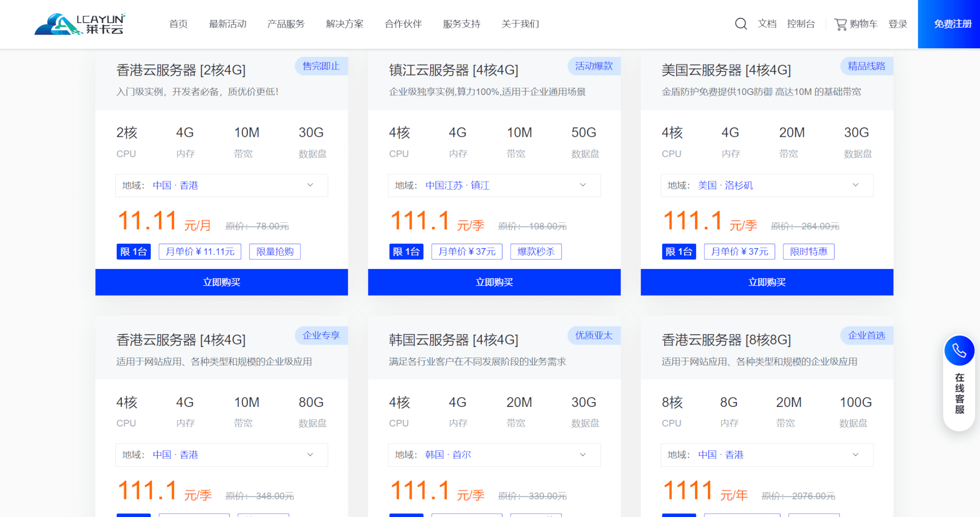Go to the 文档 link
The width and height of the screenshot is (980, 517).
(x=767, y=24)
